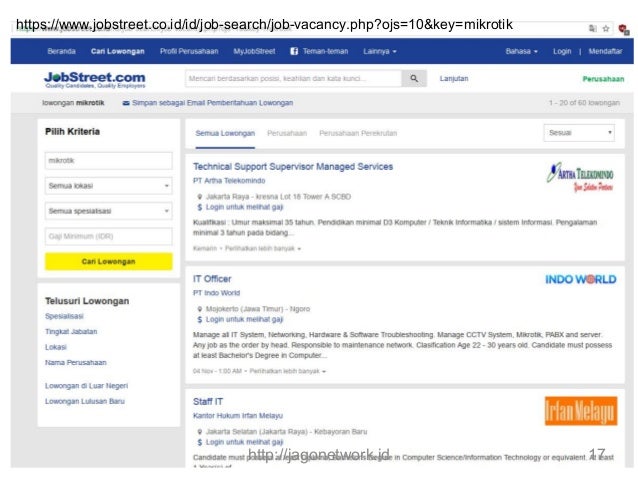This screenshot has width=638, height=479.
Task: Click the 'Jakarta Raya - kresna Lot 18 Tower A SCBD' text
Action: [278, 197]
